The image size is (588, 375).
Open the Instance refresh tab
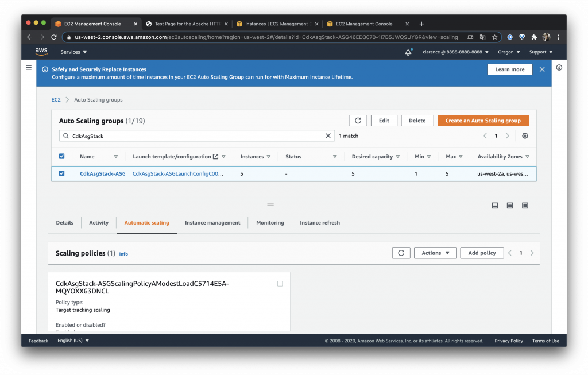320,222
